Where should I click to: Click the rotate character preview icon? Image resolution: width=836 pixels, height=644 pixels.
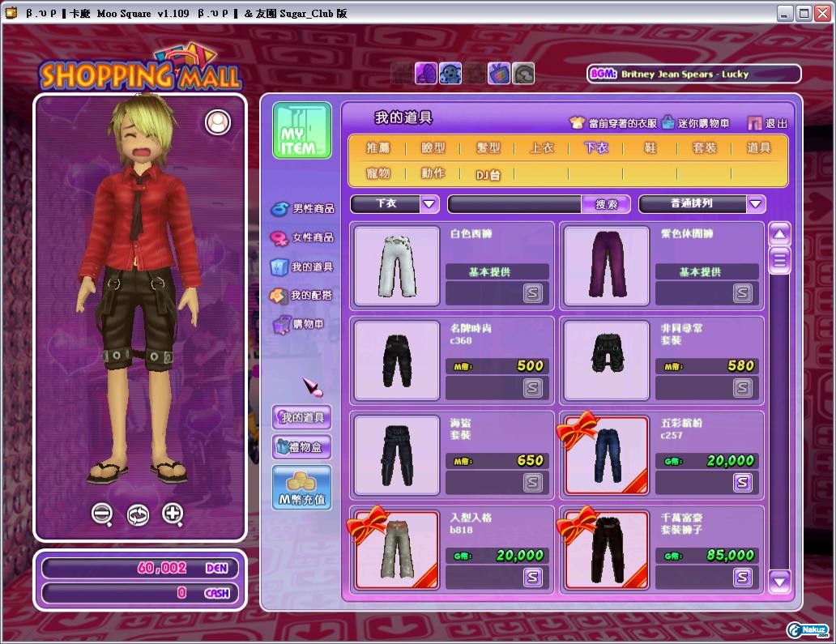pos(138,514)
